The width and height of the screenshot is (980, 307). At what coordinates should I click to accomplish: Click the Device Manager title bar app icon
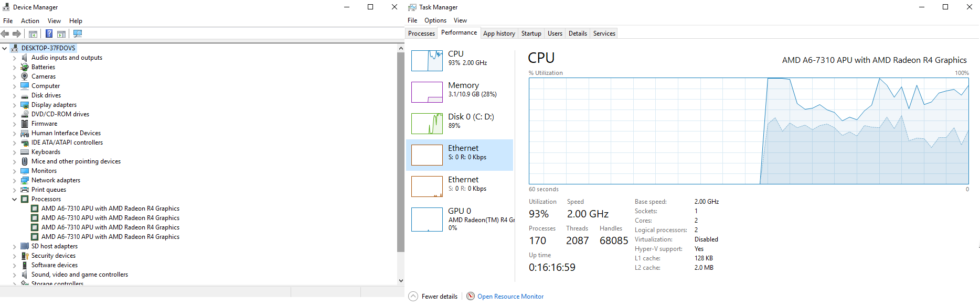click(x=6, y=7)
